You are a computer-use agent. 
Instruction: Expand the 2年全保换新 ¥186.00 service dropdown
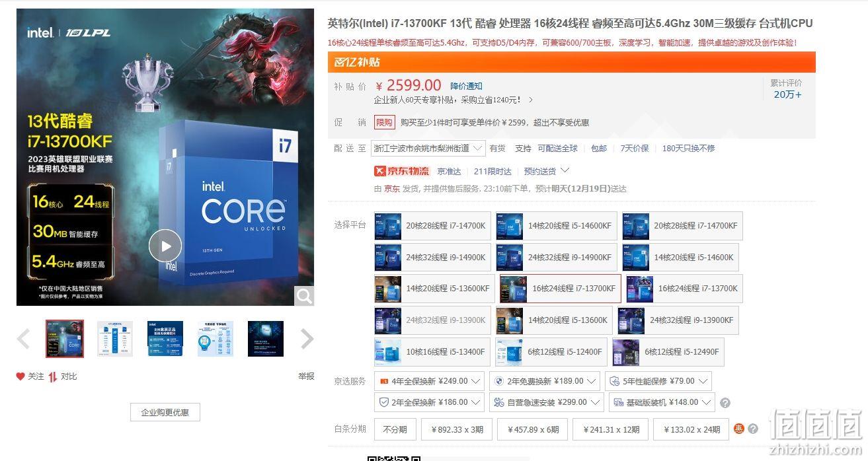coord(430,402)
